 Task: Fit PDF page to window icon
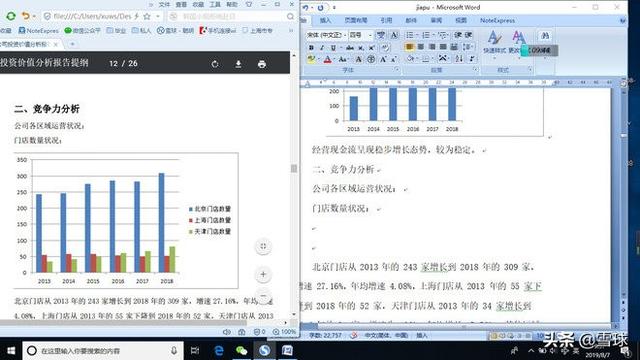pyautogui.click(x=263, y=246)
